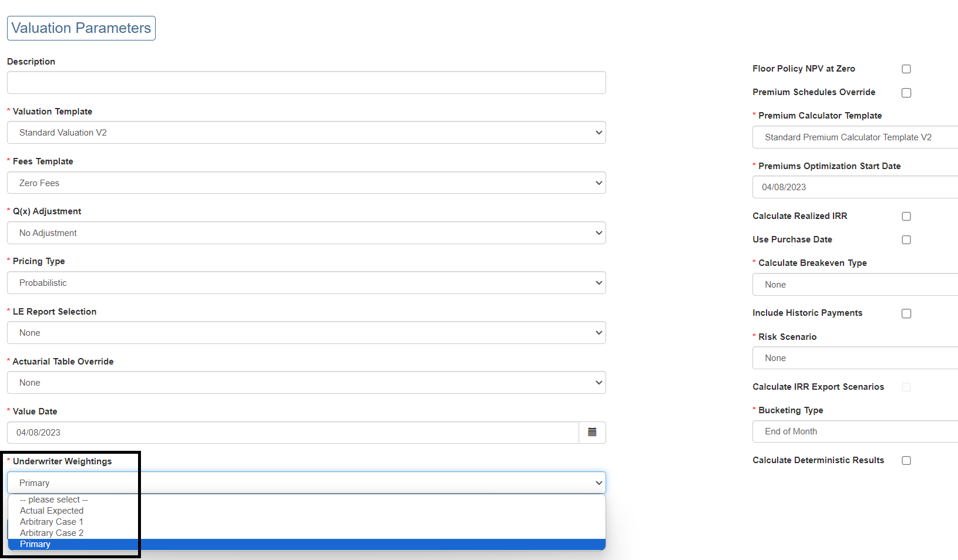Toggle Use Purchase Date checkbox

(x=906, y=240)
